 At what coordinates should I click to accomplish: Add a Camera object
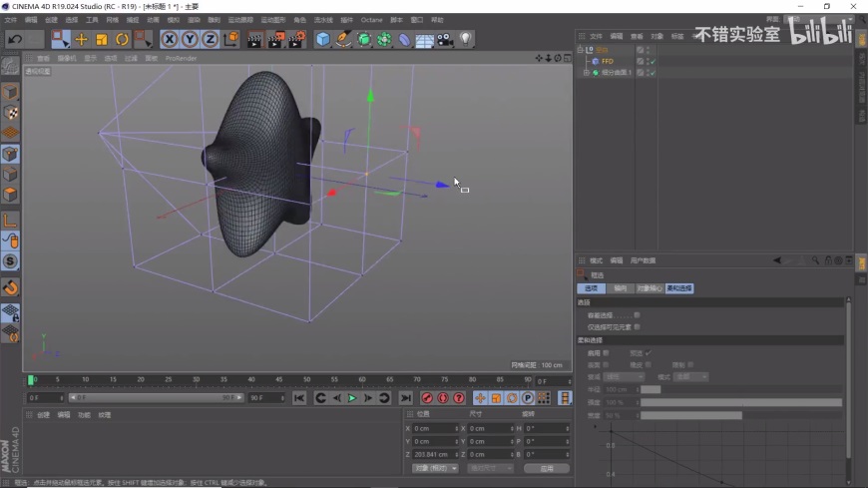tap(445, 39)
